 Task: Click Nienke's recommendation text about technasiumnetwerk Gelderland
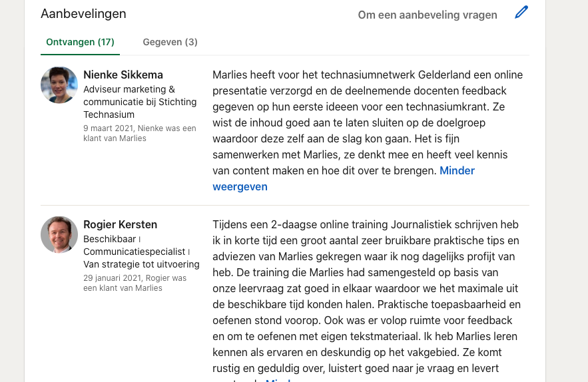(368, 122)
